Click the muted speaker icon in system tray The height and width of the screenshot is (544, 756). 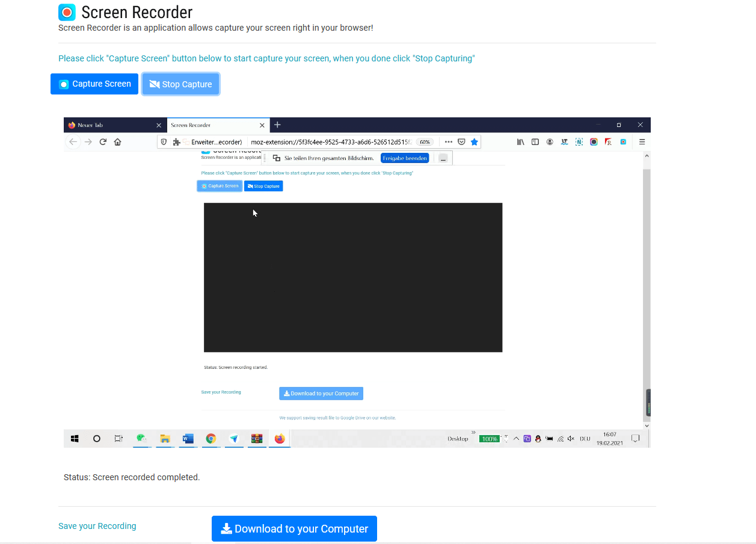coord(571,439)
